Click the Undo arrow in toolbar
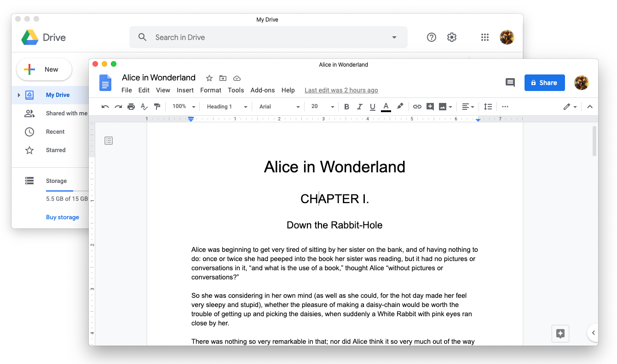This screenshot has height=364, width=617. [105, 107]
